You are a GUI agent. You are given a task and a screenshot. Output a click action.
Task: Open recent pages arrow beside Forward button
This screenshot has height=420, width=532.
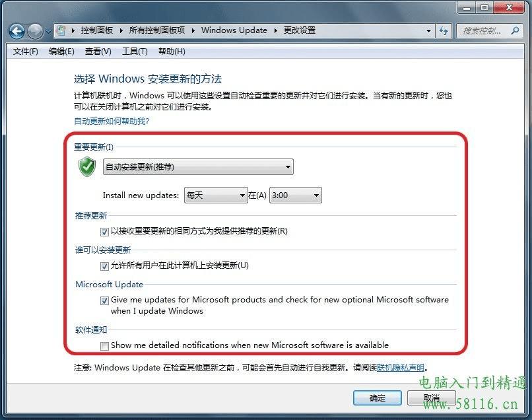coord(48,31)
